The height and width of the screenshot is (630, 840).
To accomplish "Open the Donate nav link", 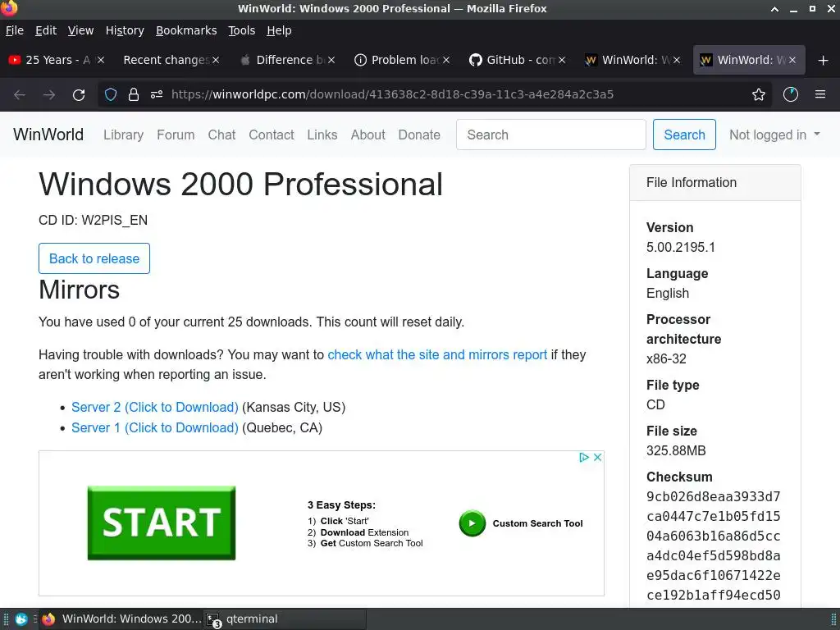I will coord(419,135).
